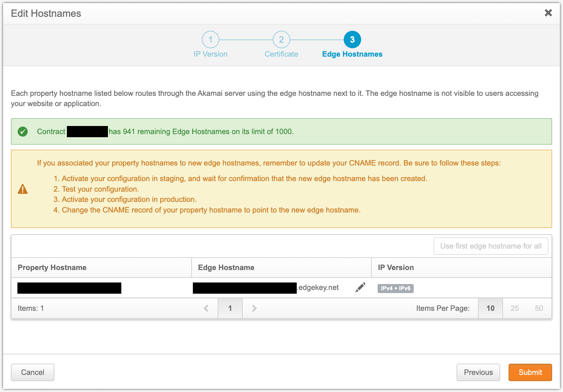Select step 1 IP Version circle

tap(211, 40)
